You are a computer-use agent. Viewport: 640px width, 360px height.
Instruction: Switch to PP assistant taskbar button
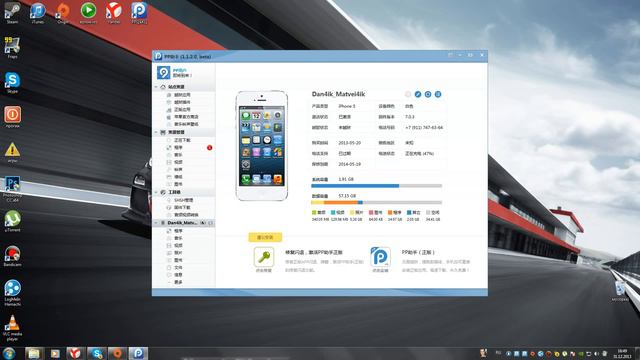pyautogui.click(x=138, y=353)
